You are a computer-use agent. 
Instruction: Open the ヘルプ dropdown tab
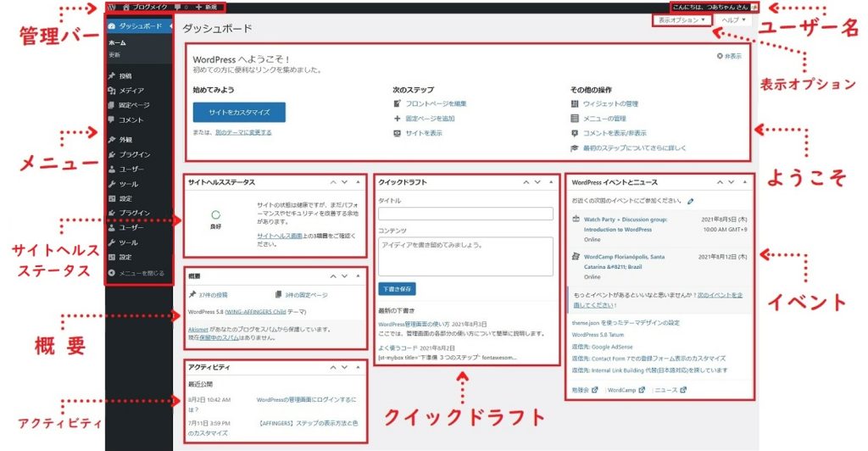click(x=733, y=19)
